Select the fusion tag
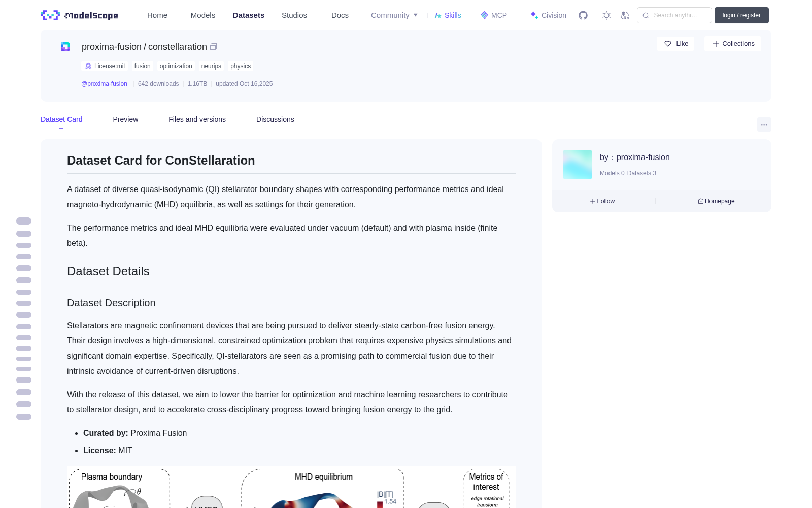 [142, 66]
